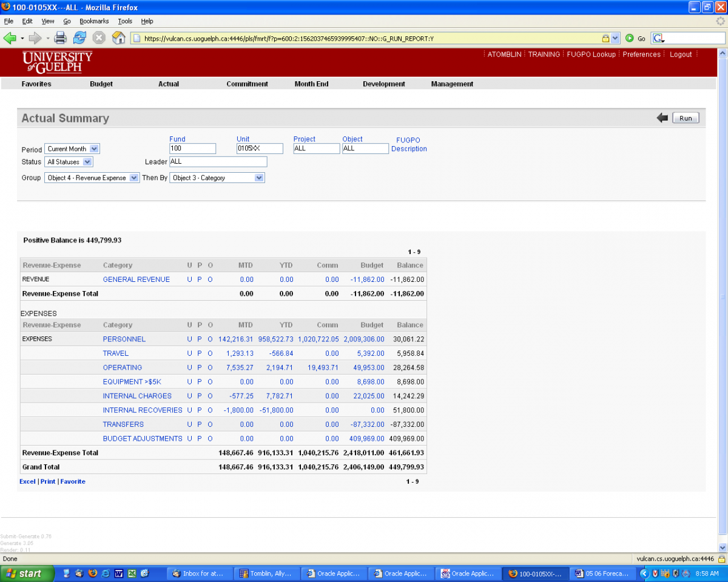Click the University of Guelph logo

[x=57, y=62]
